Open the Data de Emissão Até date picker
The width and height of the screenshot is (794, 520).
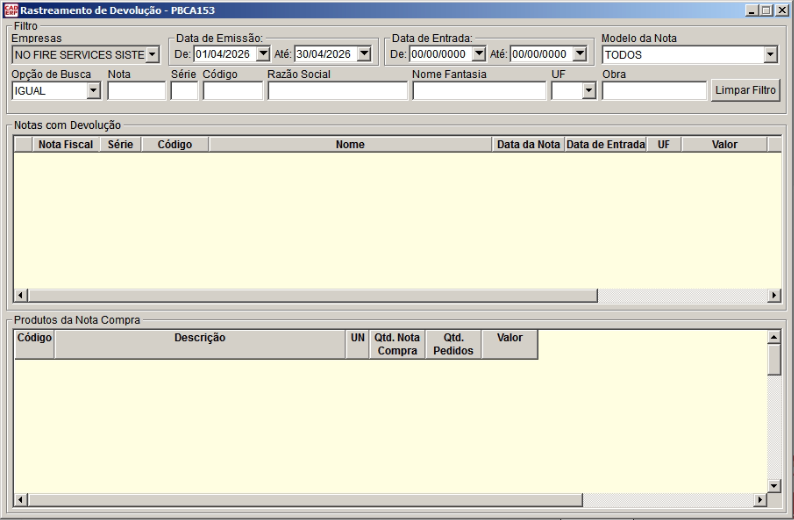click(x=364, y=54)
